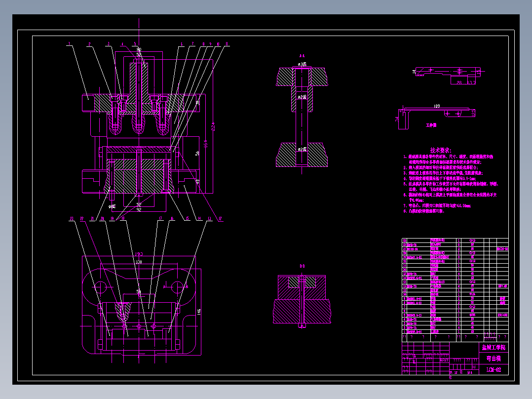Click part callout number 6

tap(182, 44)
